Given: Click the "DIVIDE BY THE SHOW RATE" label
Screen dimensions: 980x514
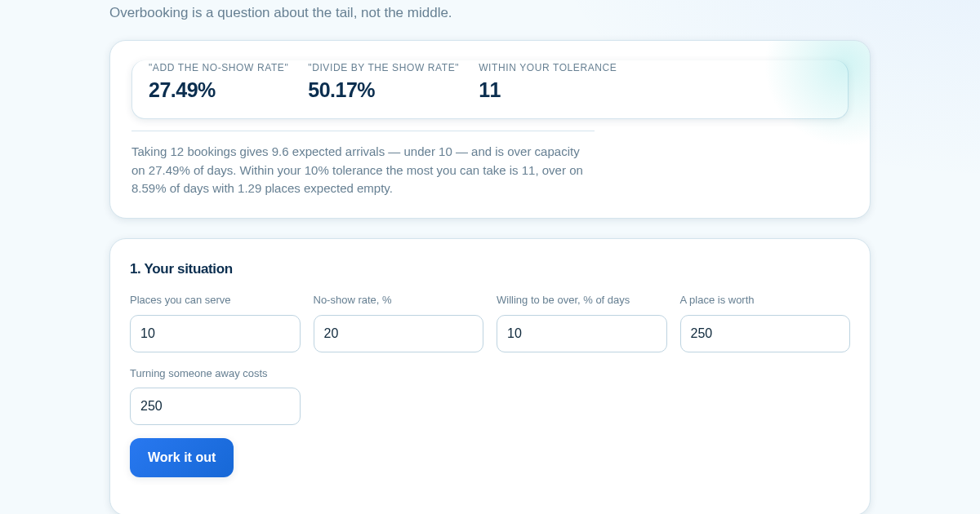Looking at the screenshot, I should pyautogui.click(x=383, y=68).
